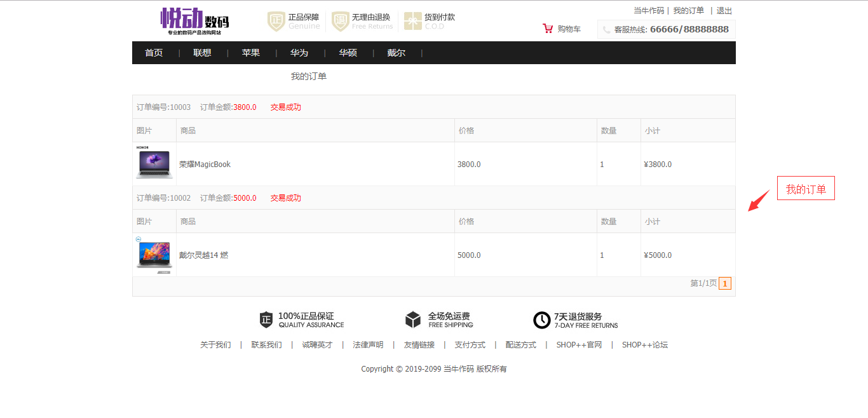Click the order number 订单编号:10003
Screen dimensions: 868x418
click(163, 107)
